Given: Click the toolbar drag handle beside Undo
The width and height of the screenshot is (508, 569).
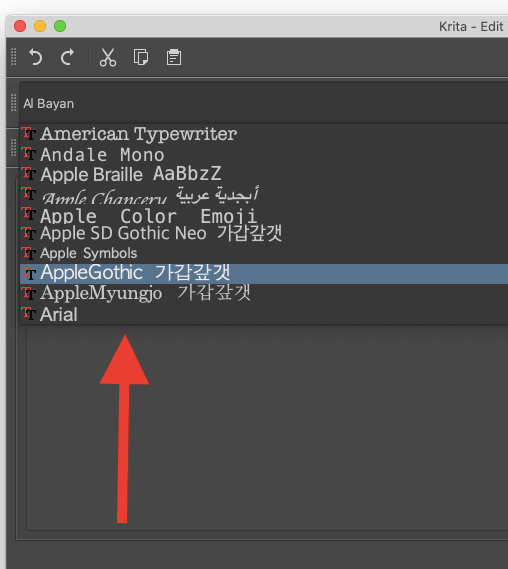Looking at the screenshot, I should 14,57.
